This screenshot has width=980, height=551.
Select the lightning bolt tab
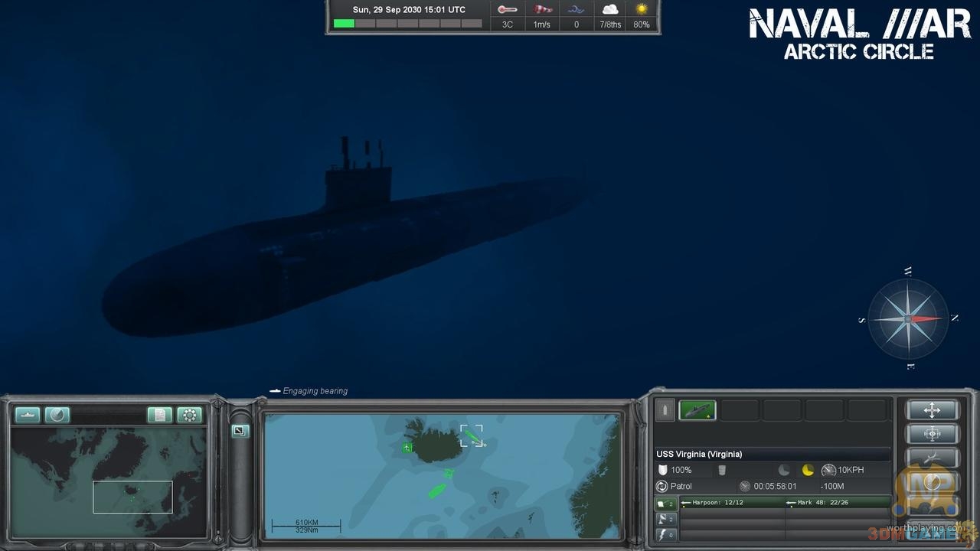point(666,535)
